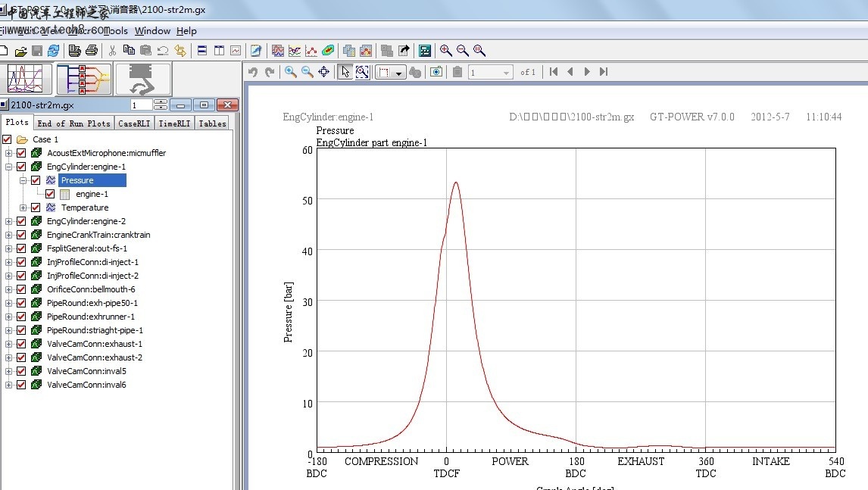Switch to the Tables tab
This screenshot has height=490, width=868.
point(213,123)
